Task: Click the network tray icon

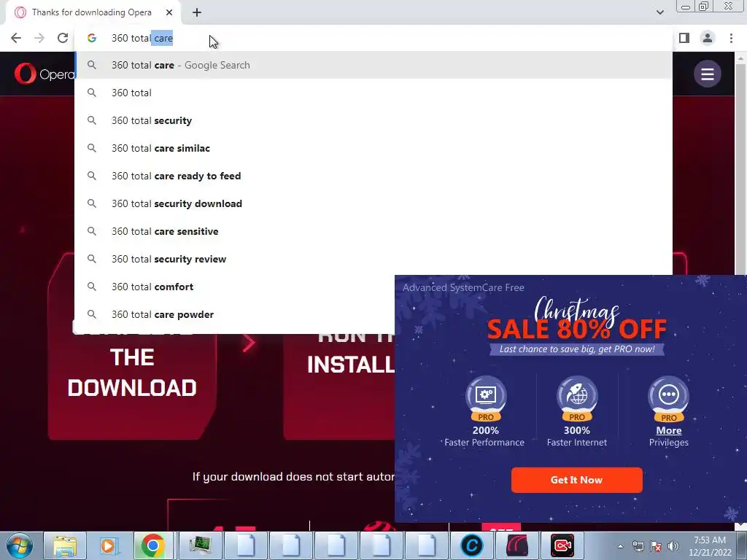Action: (x=638, y=546)
